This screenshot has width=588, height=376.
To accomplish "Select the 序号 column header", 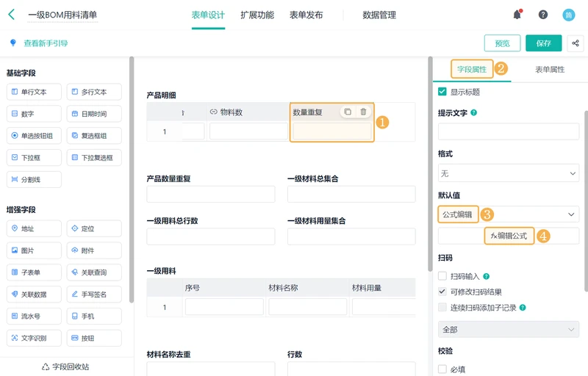I will click(x=224, y=288).
